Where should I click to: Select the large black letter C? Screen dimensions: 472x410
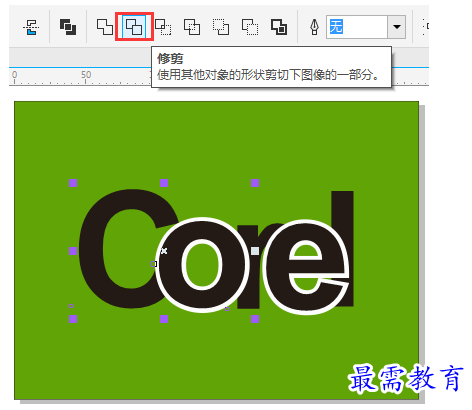(x=92, y=249)
